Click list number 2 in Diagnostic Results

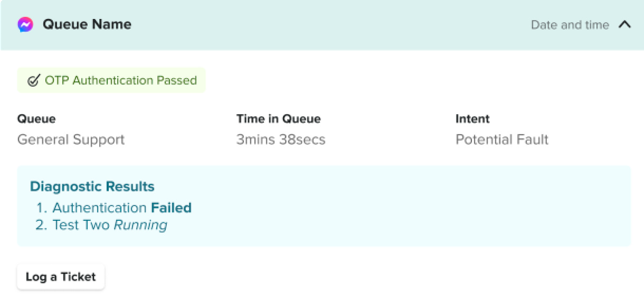pyautogui.click(x=41, y=225)
